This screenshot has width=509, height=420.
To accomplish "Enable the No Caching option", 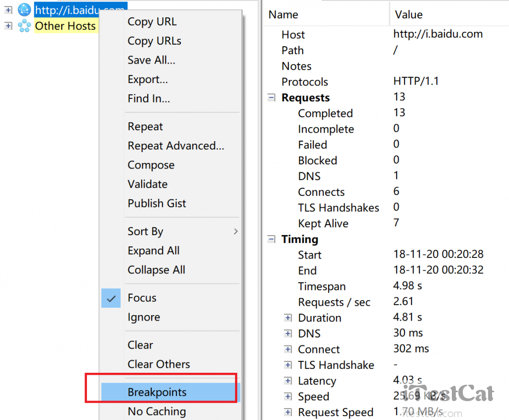I will point(171,411).
